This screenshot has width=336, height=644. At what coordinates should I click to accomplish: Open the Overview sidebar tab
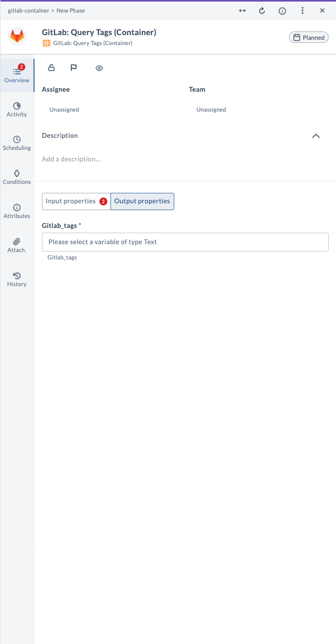coord(17,74)
